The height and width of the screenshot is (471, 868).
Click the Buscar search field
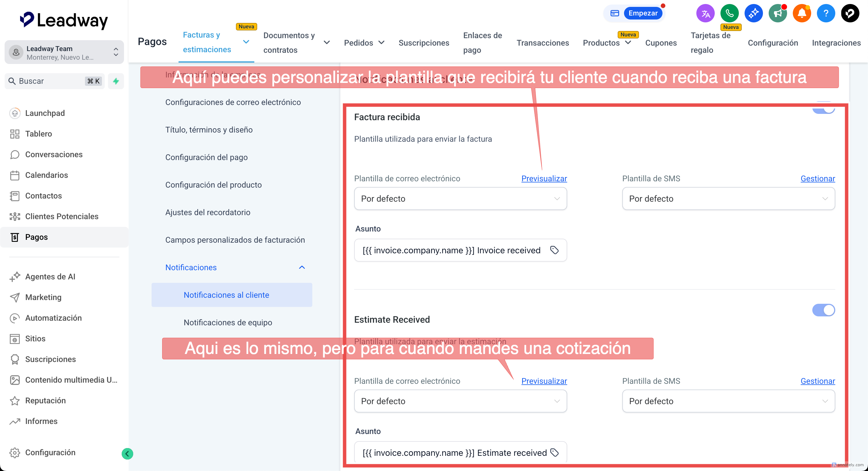click(x=51, y=81)
